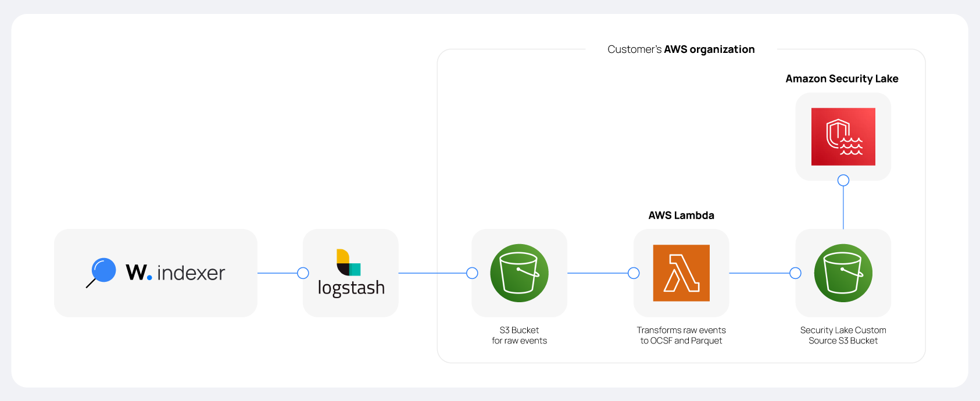Click the "logstash" wordmark text
Screen dimensions: 980x401
(x=351, y=288)
